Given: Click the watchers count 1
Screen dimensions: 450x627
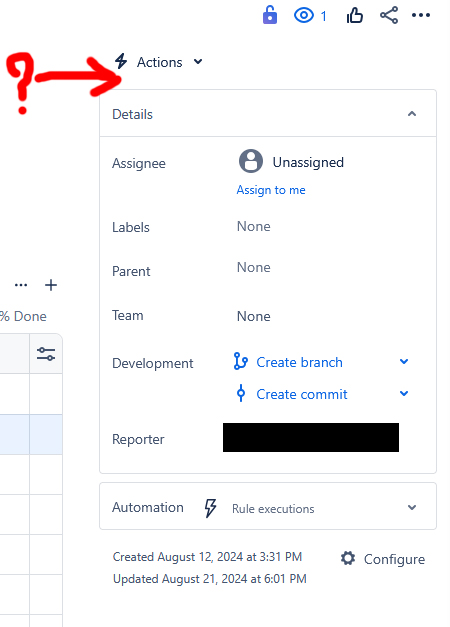Looking at the screenshot, I should pos(324,16).
